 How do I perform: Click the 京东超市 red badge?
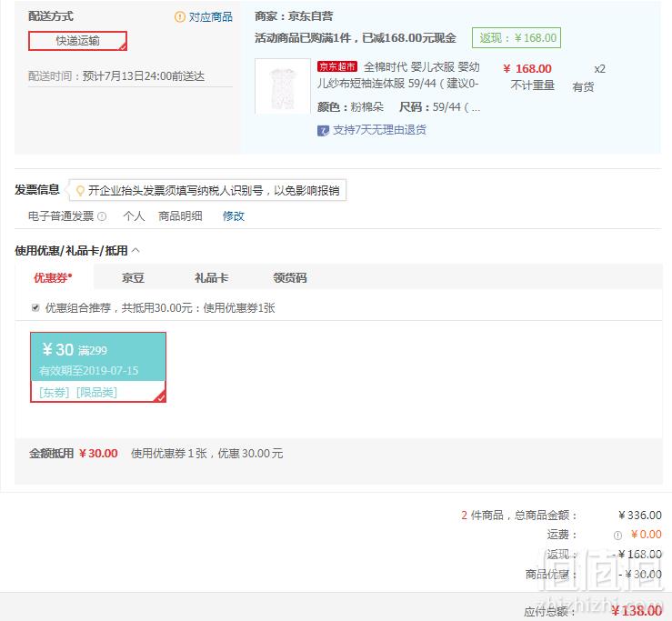337,66
